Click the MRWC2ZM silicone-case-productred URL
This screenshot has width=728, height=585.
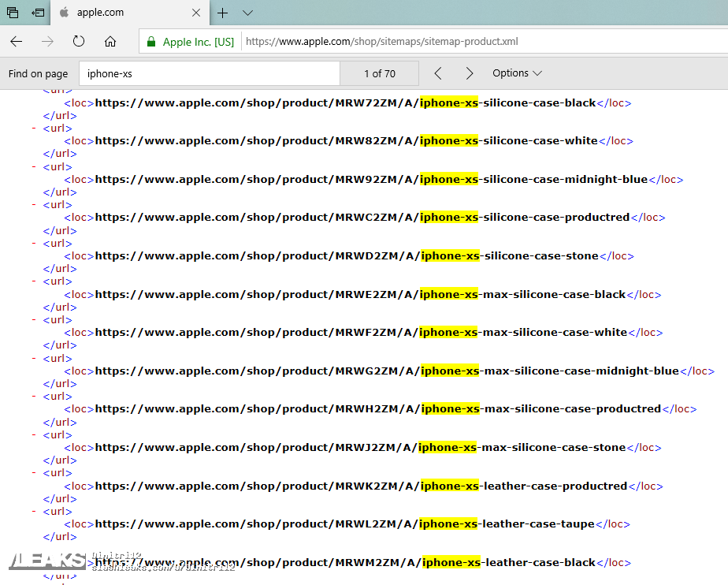click(362, 218)
